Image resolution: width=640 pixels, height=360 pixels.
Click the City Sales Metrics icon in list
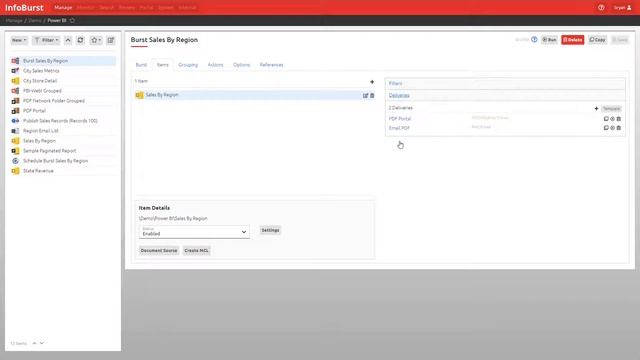pos(15,71)
